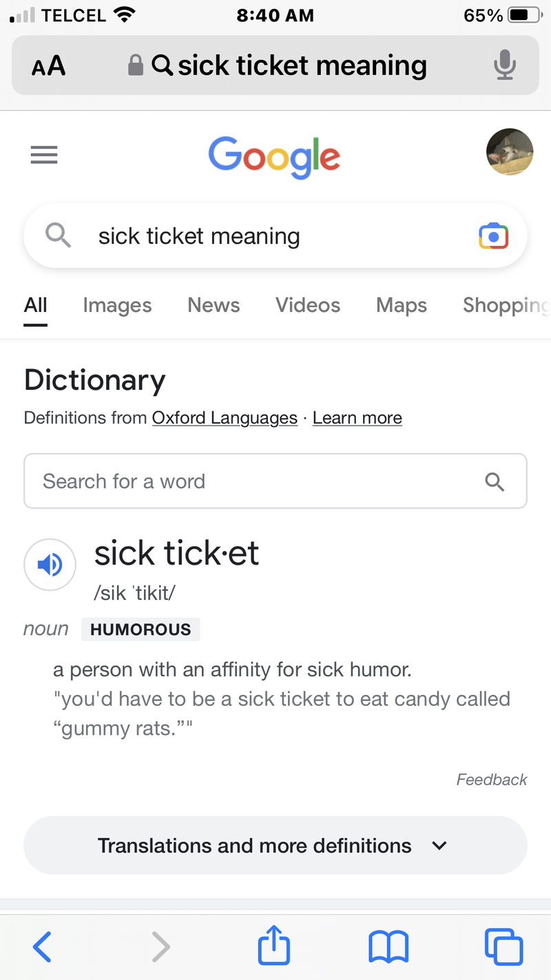Select the Videos search filter

[x=307, y=305]
